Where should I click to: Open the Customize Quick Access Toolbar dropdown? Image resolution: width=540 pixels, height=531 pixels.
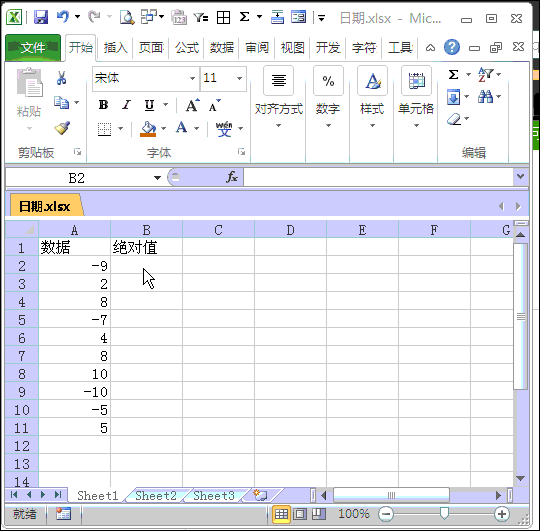[321, 18]
